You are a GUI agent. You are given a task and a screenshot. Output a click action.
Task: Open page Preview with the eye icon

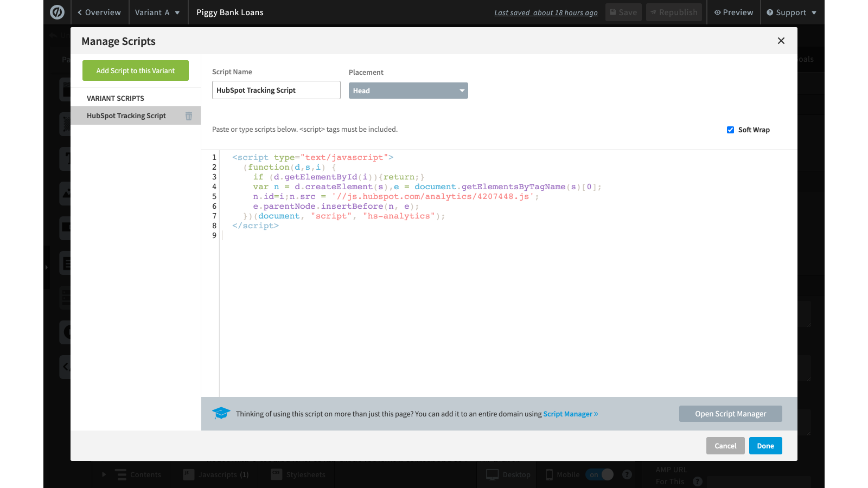pos(733,12)
